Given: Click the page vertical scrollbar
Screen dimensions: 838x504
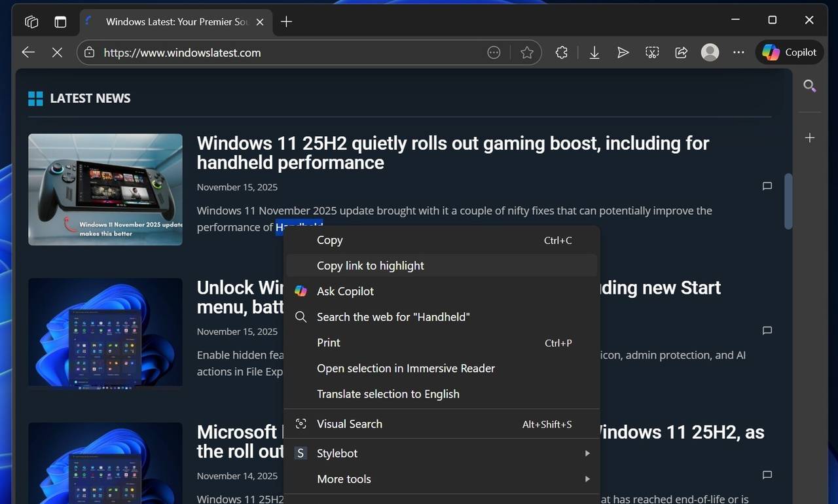Looking at the screenshot, I should click(788, 201).
